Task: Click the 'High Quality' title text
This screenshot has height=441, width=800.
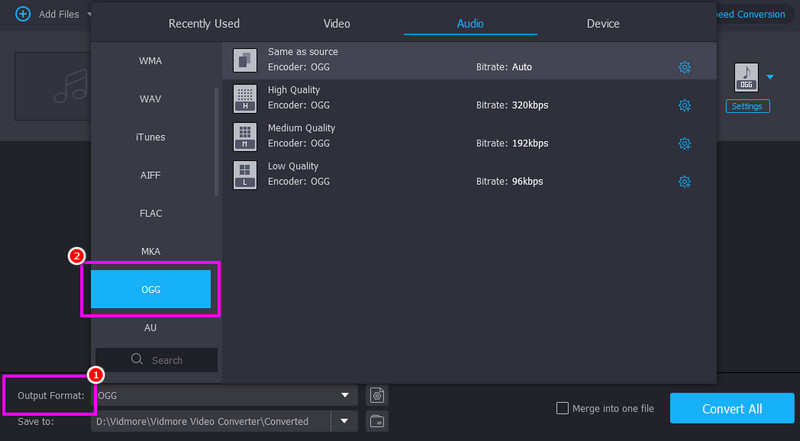Action: click(x=294, y=90)
